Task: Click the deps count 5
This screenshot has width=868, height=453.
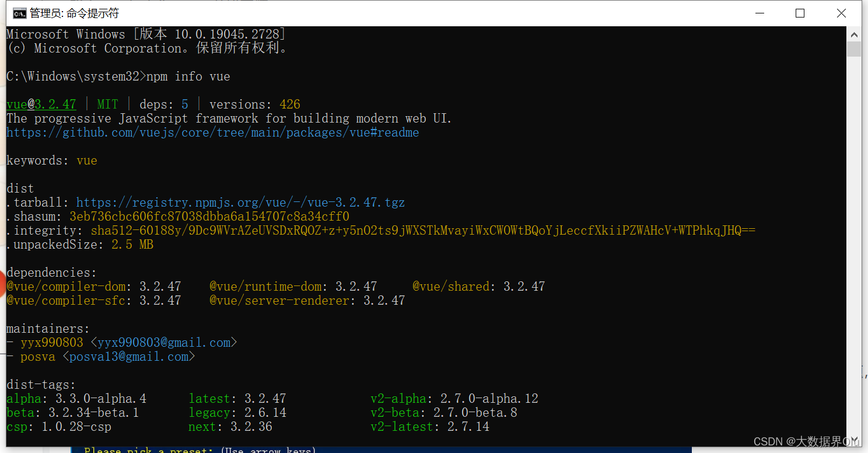Action: pos(185,104)
